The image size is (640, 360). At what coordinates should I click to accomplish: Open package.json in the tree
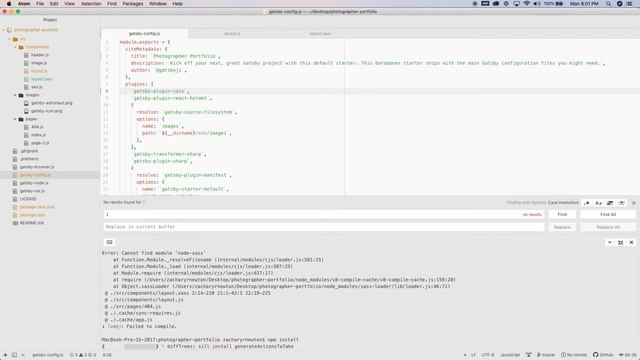32,215
